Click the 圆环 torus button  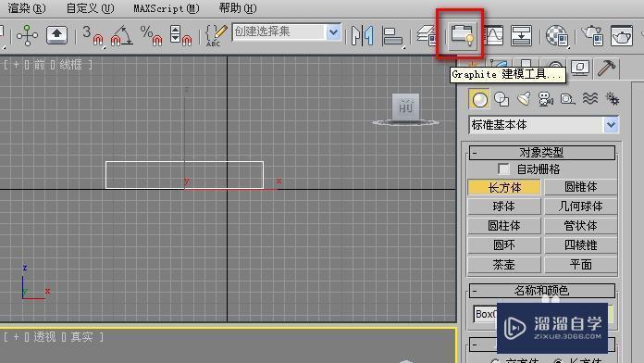coord(504,245)
